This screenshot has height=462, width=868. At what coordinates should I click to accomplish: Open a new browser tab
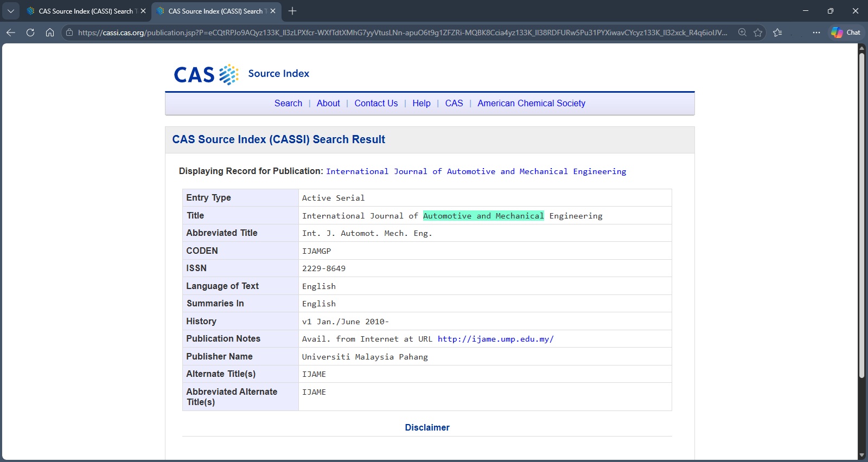tap(292, 11)
